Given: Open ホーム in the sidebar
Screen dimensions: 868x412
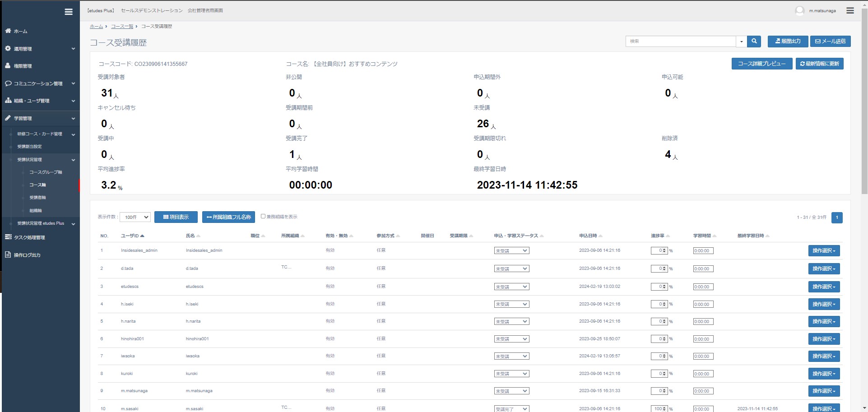Looking at the screenshot, I should tap(21, 31).
